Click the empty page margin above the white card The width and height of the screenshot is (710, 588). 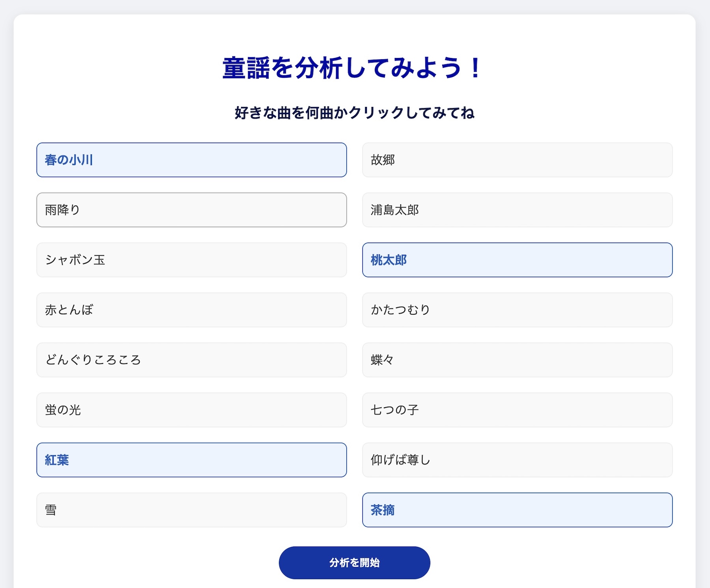pos(355,6)
